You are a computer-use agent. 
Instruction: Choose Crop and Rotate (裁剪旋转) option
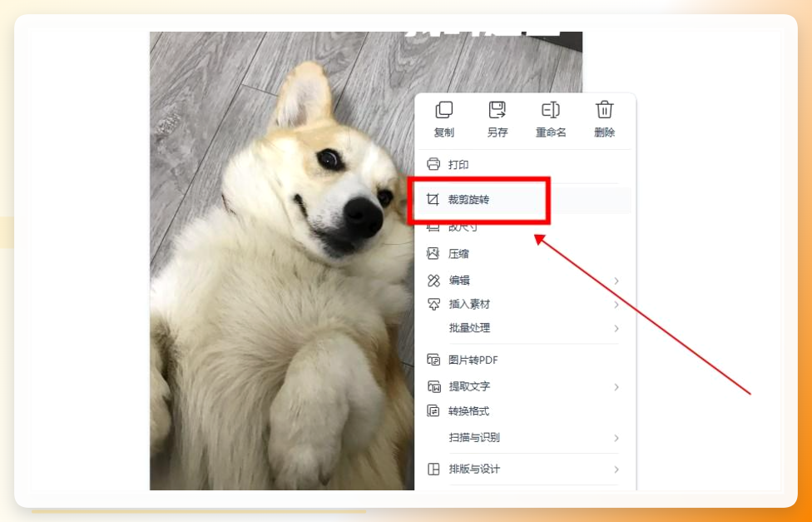click(525, 200)
